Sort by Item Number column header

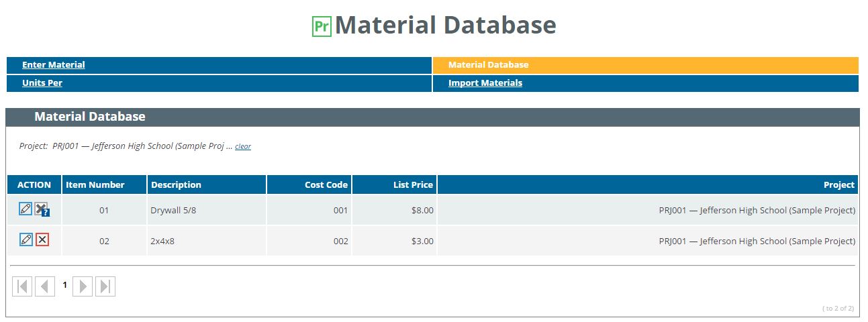pyautogui.click(x=95, y=184)
